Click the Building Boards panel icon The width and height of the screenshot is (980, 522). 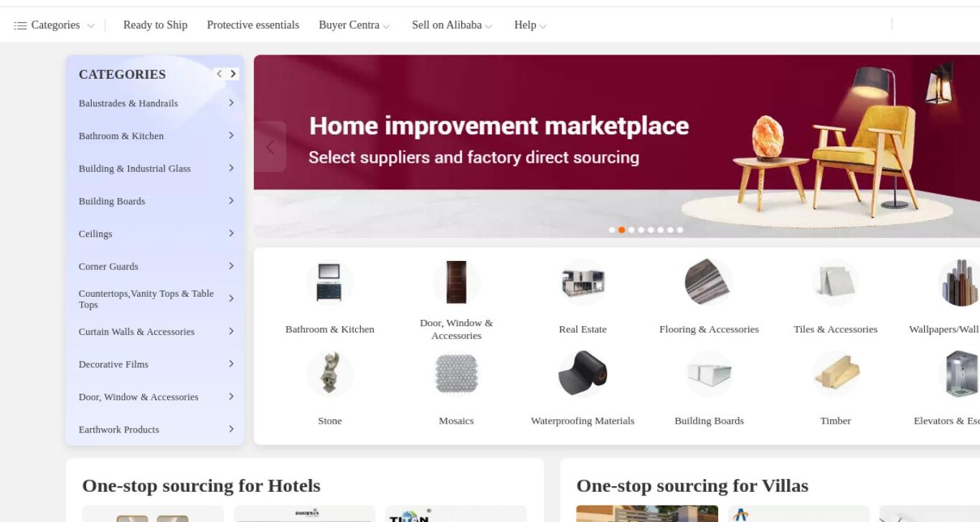[709, 374]
